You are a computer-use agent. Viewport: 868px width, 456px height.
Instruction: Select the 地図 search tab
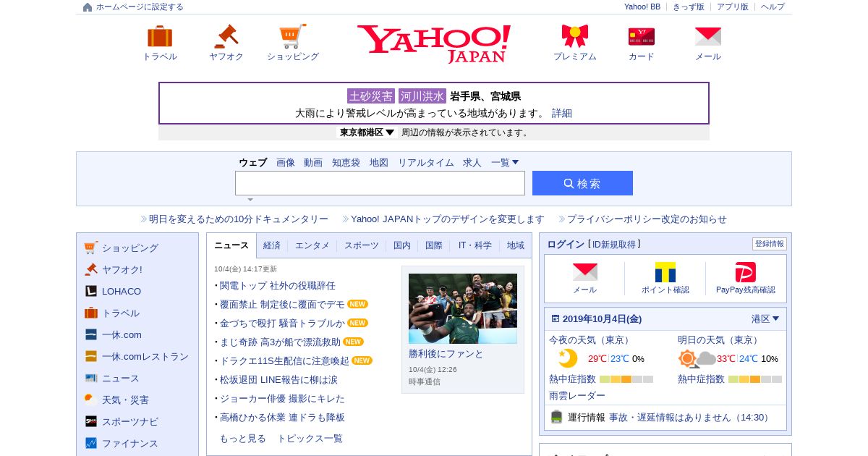(379, 163)
